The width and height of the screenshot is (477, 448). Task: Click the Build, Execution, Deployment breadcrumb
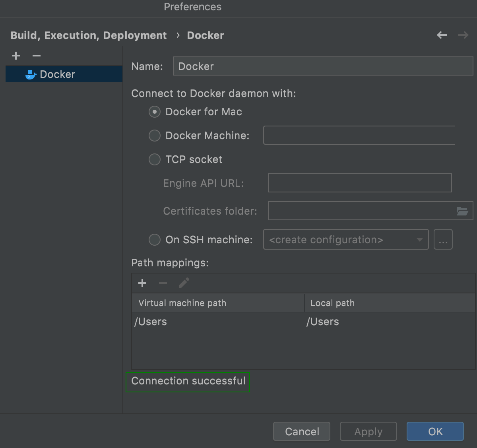[89, 35]
